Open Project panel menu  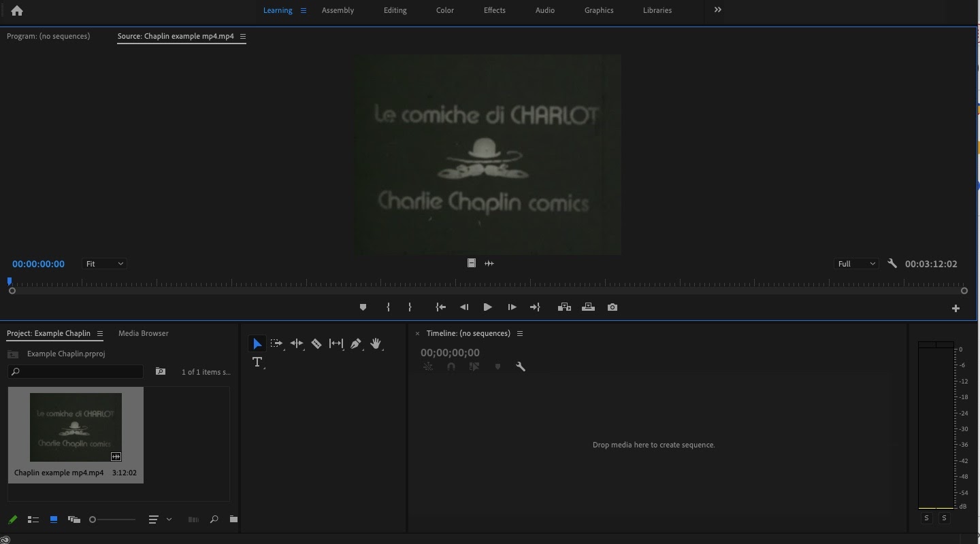pyautogui.click(x=100, y=334)
